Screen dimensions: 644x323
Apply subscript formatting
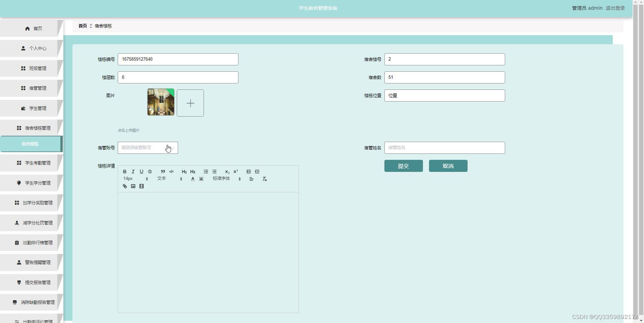click(x=227, y=172)
